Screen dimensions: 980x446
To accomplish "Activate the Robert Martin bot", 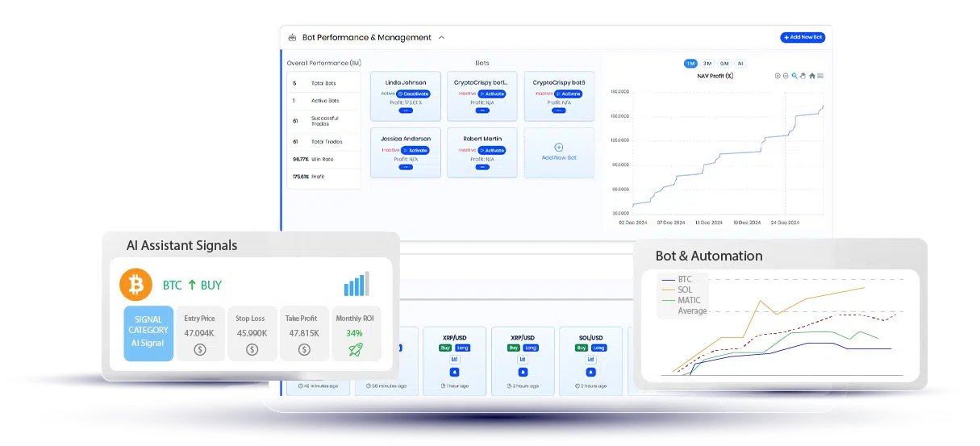I will (x=491, y=150).
